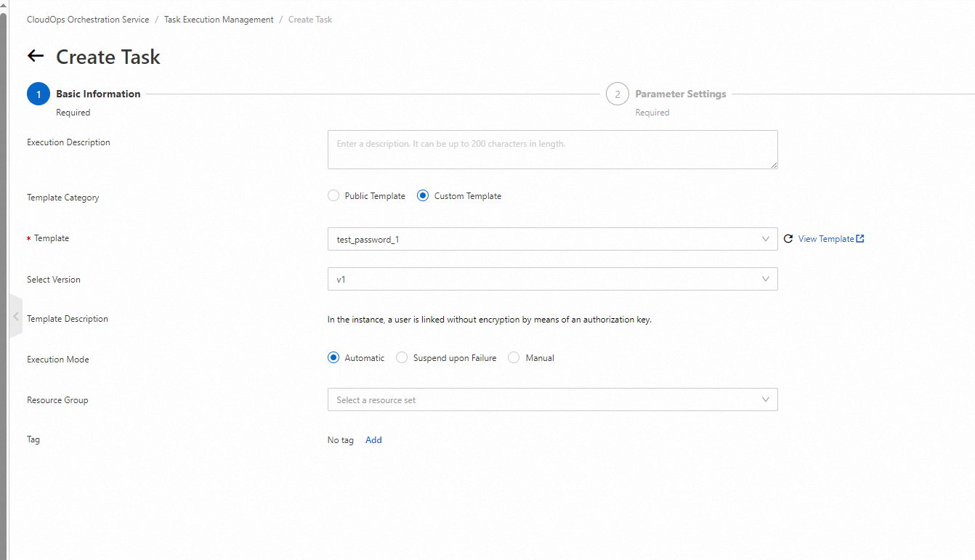Click the template description text about authorization key
This screenshot has height=560, width=975.
pyautogui.click(x=490, y=319)
